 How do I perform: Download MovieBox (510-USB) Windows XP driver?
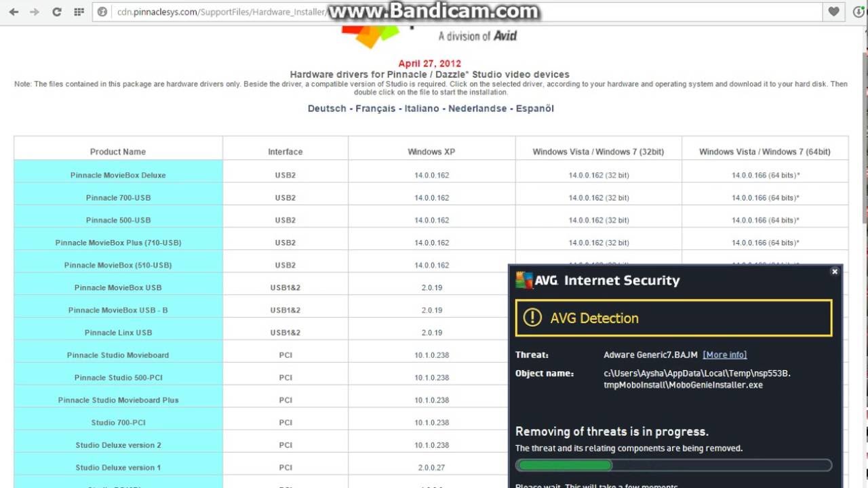pos(431,265)
